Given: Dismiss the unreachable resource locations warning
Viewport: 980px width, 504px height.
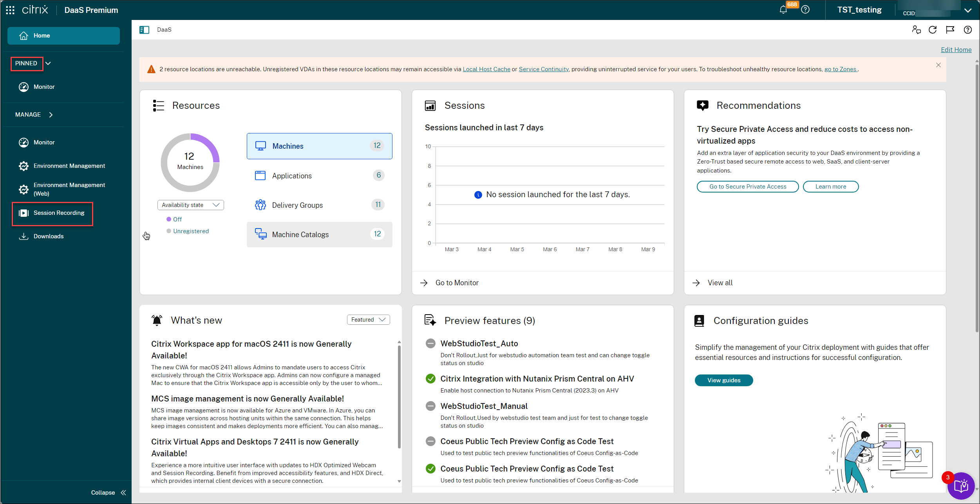Looking at the screenshot, I should [x=938, y=65].
